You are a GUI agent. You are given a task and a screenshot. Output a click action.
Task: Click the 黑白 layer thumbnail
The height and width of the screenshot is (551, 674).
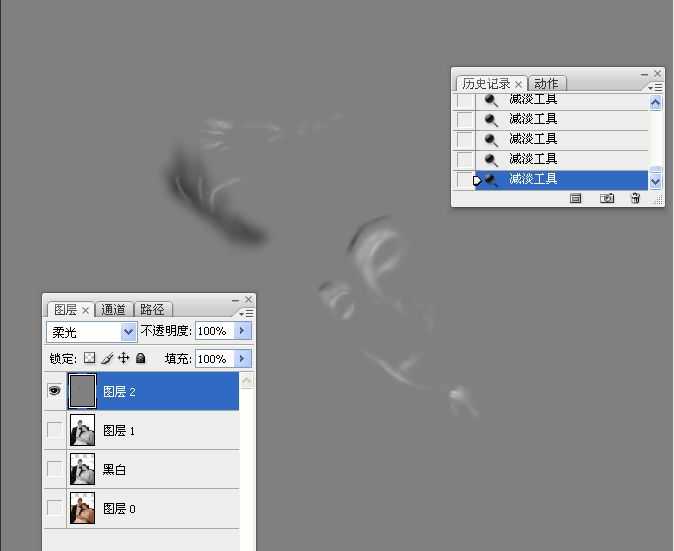[82, 469]
